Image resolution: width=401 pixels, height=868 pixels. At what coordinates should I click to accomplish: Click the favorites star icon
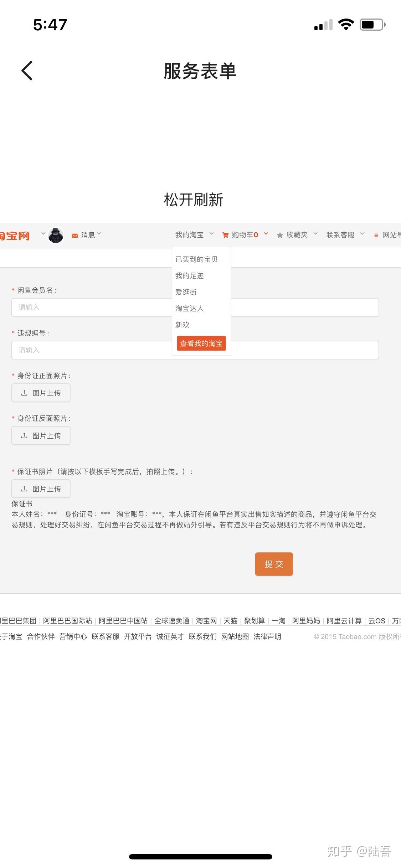tap(280, 235)
